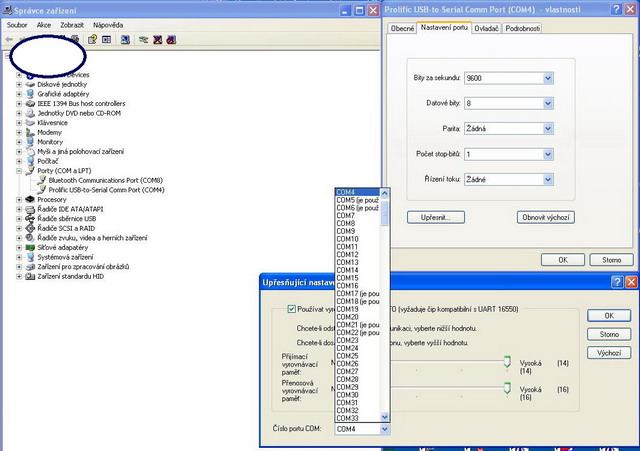Click the Modemy category icon in the tree

(30, 132)
